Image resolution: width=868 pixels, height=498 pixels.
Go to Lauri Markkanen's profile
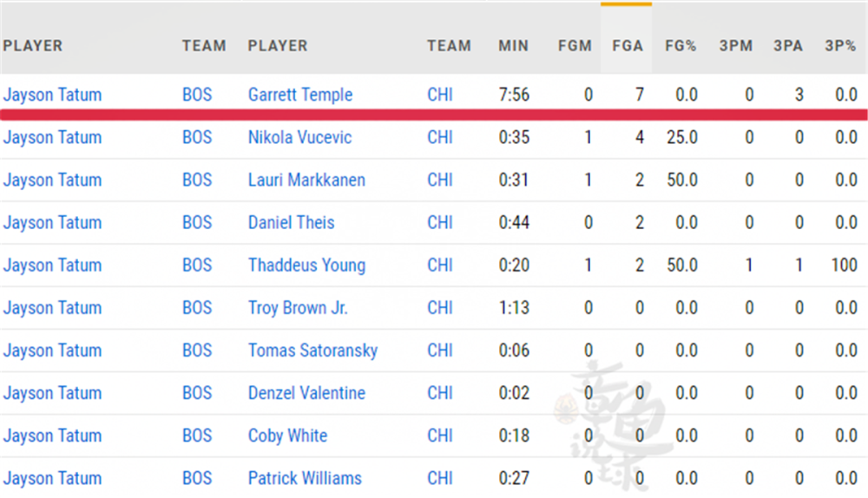306,180
